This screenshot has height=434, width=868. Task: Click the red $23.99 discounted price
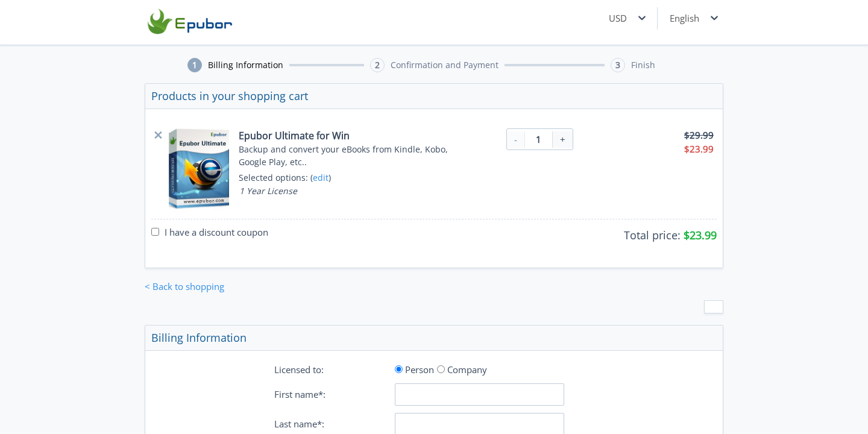point(699,149)
